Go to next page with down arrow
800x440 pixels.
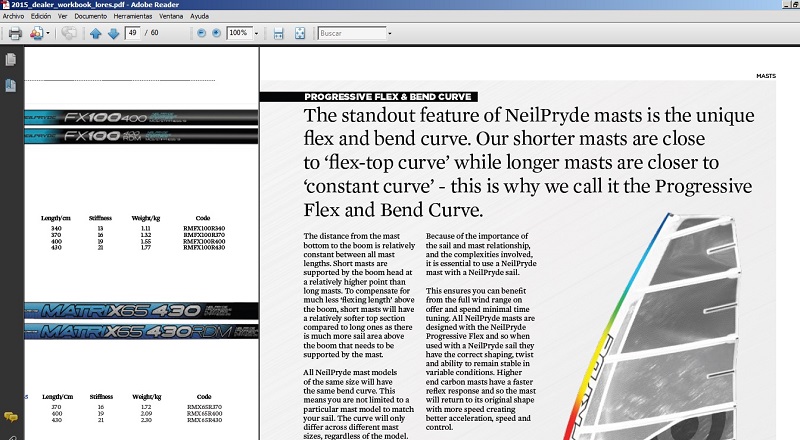point(113,33)
